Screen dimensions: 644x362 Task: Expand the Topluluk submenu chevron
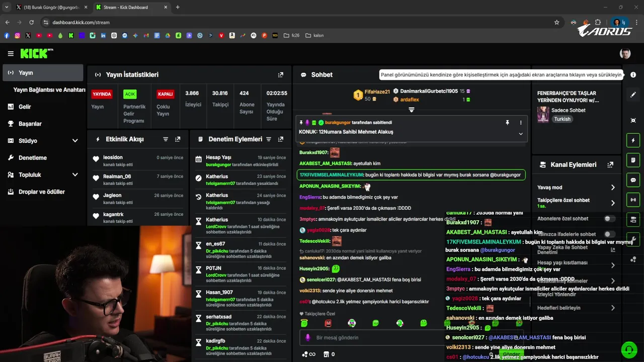coord(75,175)
